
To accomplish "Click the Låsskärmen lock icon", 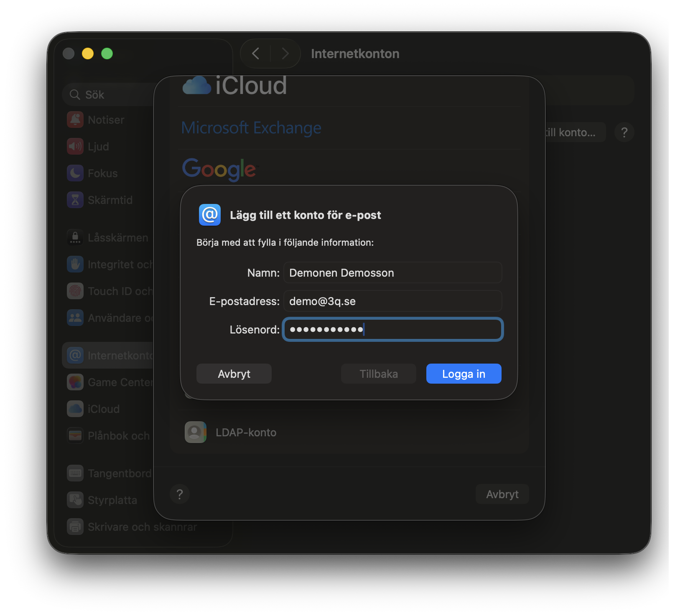I will (75, 238).
